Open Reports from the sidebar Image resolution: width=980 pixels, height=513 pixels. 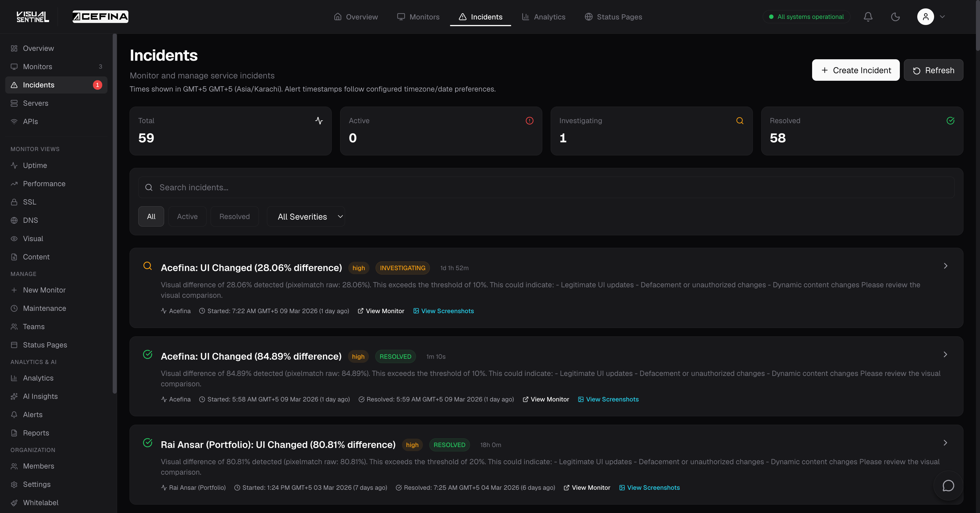[x=35, y=433]
